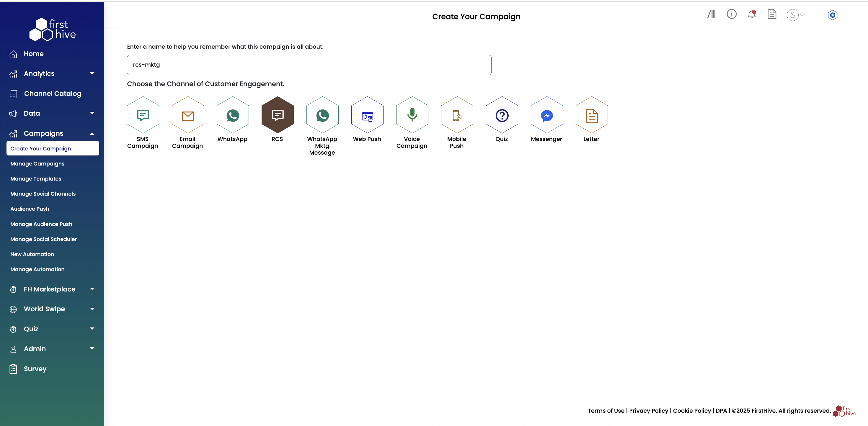Click the Terms of Use link
Image resolution: width=868 pixels, height=426 pixels.
606,411
